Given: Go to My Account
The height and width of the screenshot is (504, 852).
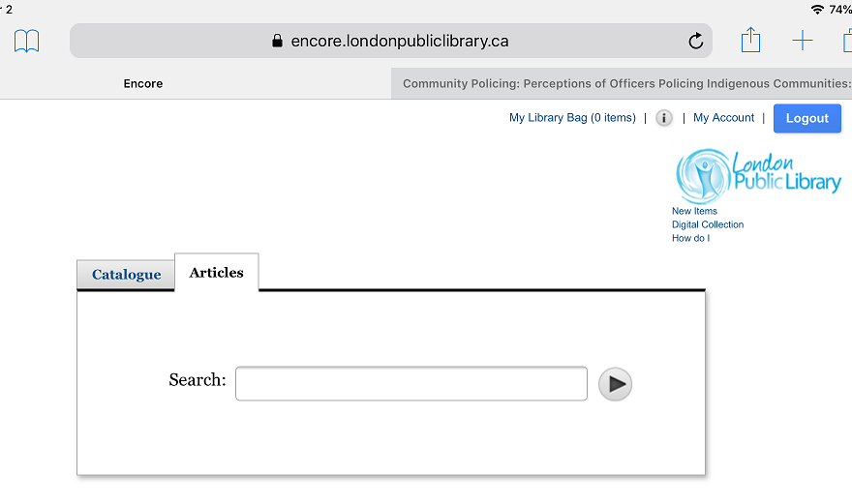Looking at the screenshot, I should point(723,118).
